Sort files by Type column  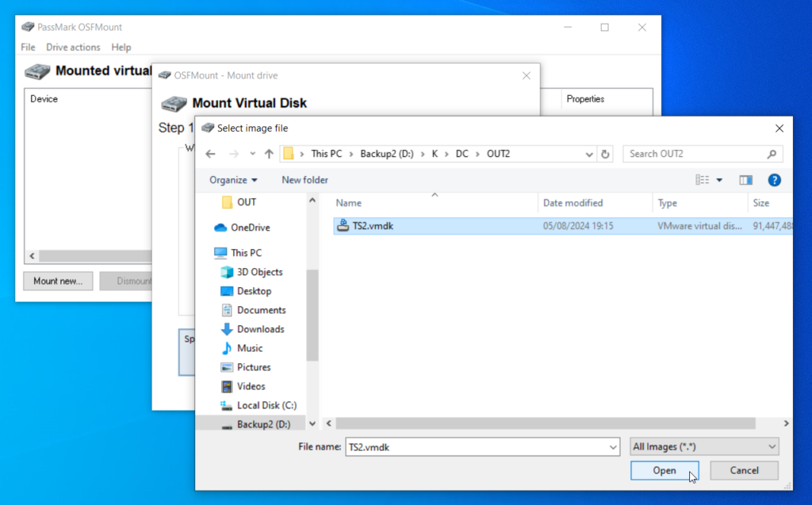point(668,203)
